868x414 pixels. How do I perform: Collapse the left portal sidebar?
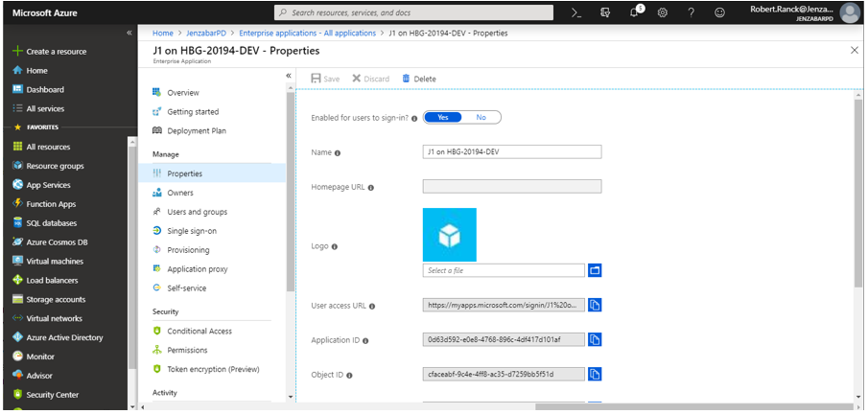point(129,33)
